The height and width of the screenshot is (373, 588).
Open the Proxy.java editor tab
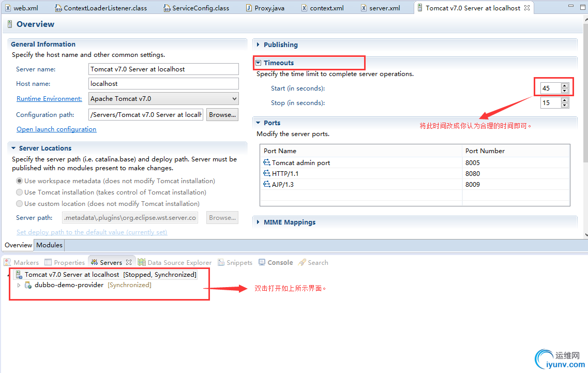tap(265, 8)
